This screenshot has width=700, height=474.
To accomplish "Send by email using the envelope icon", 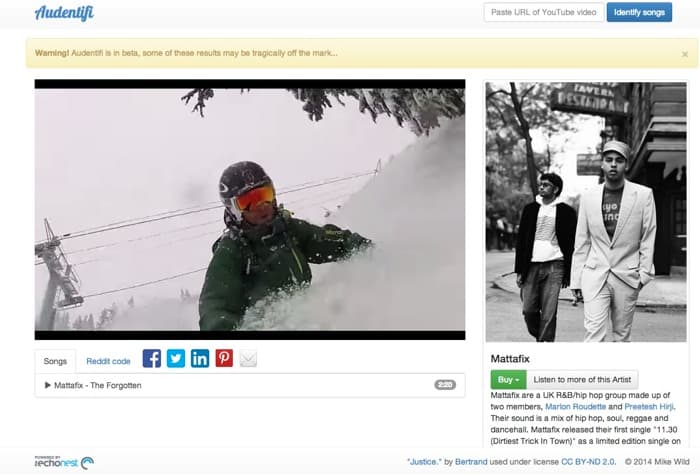I will pos(249,358).
